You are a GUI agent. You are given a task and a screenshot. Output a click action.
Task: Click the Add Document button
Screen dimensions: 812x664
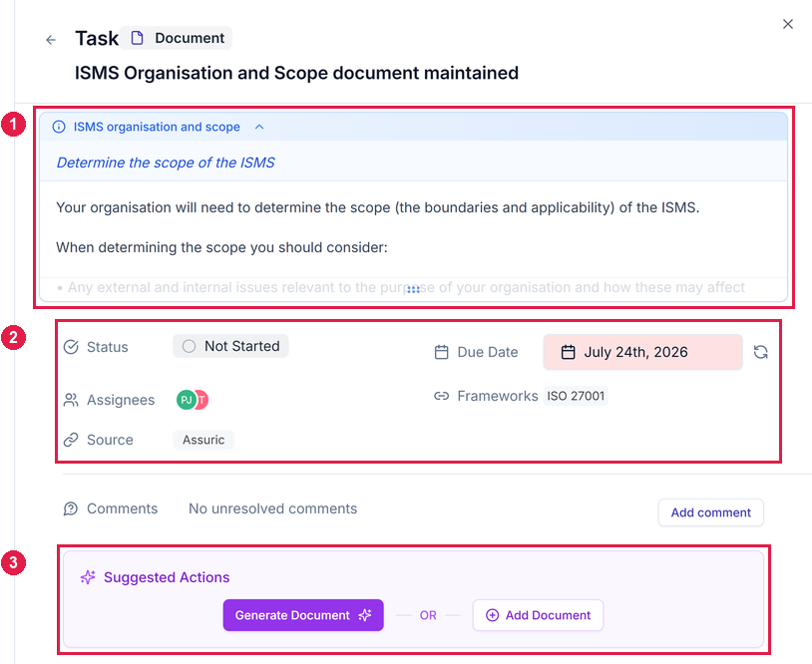[538, 615]
